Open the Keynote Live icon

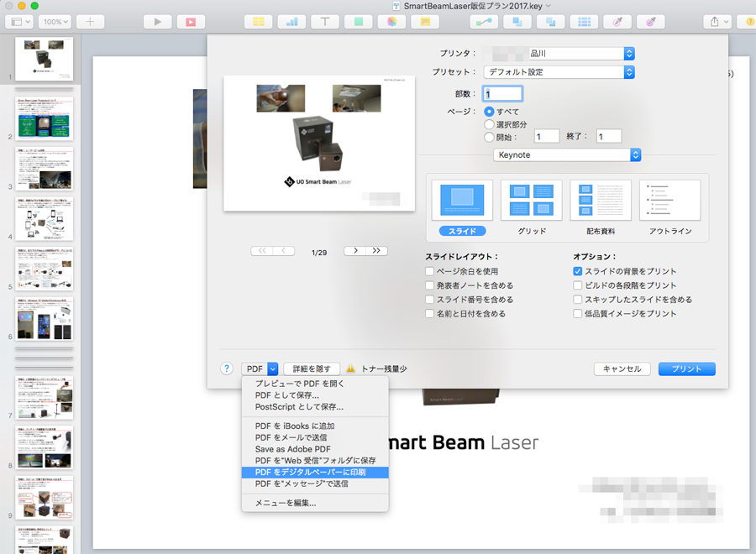coord(191,21)
